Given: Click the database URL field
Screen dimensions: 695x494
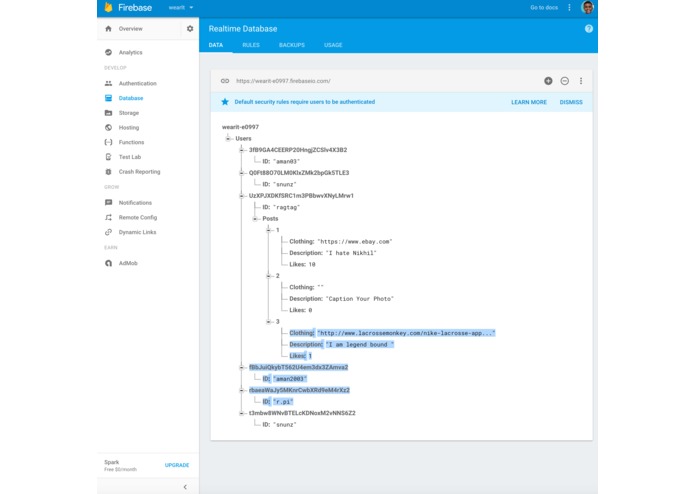Looking at the screenshot, I should [x=283, y=81].
